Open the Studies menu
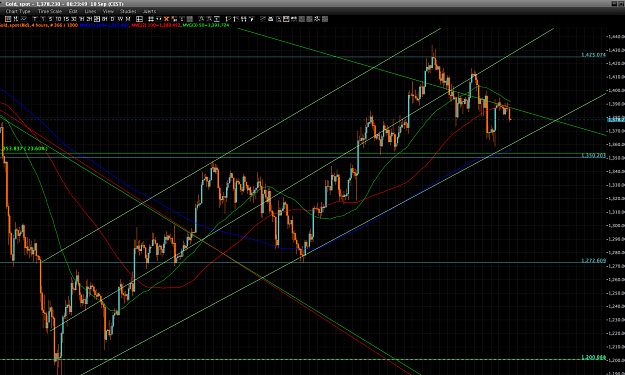The image size is (625, 375). (x=128, y=11)
